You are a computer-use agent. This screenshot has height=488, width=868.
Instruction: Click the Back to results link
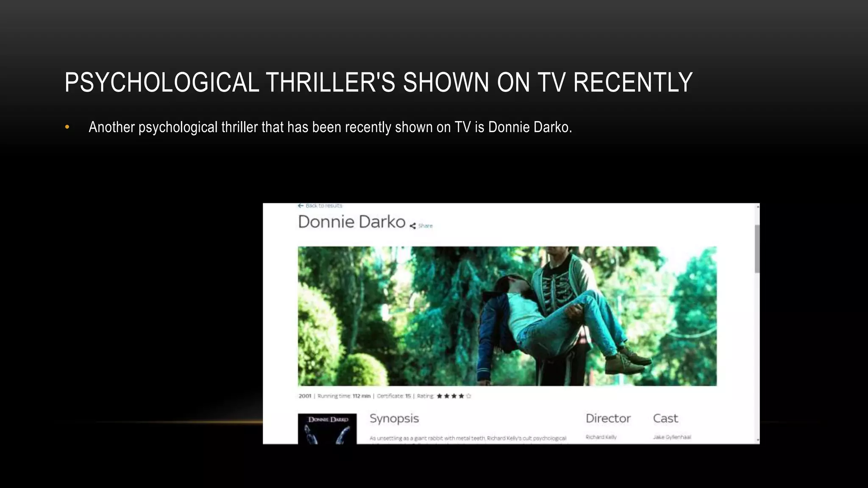[x=320, y=206]
